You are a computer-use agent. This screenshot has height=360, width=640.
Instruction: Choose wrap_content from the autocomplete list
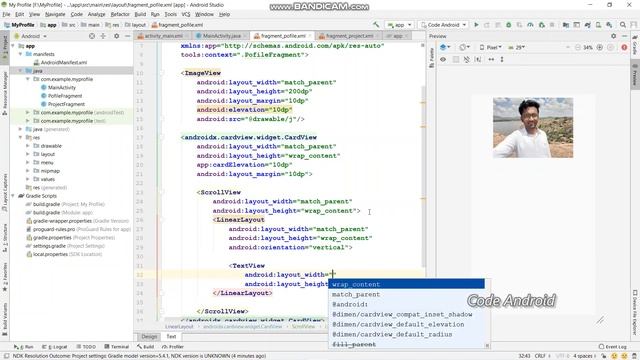pyautogui.click(x=407, y=284)
